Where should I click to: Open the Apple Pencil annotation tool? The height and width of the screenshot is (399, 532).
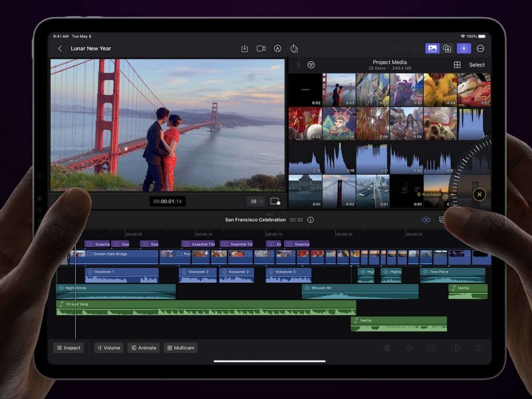point(278,48)
